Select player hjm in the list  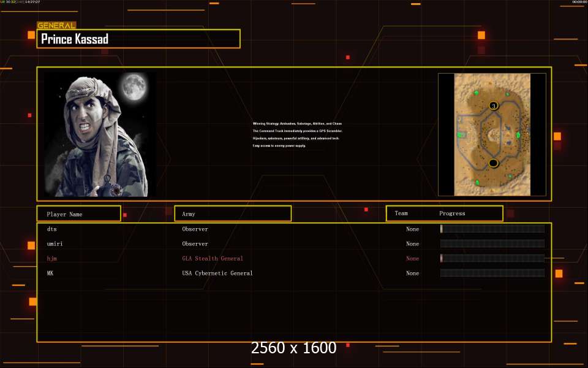52,259
